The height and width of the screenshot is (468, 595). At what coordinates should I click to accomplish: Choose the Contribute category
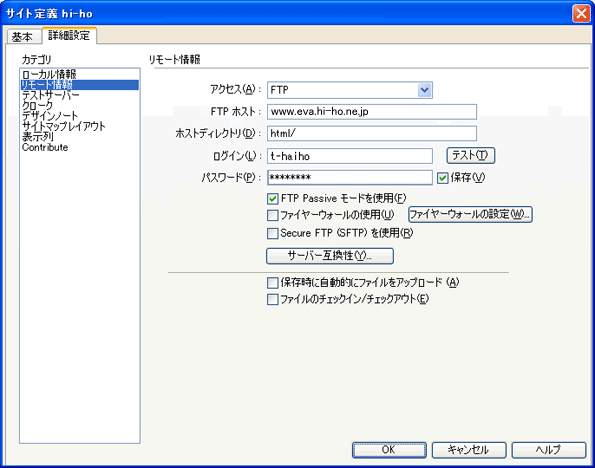(x=45, y=147)
